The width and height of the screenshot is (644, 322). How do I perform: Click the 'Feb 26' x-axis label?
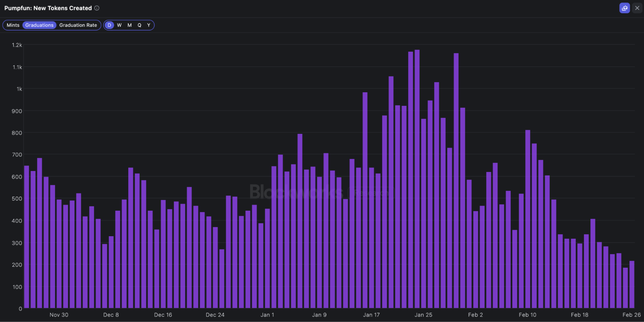tap(632, 315)
